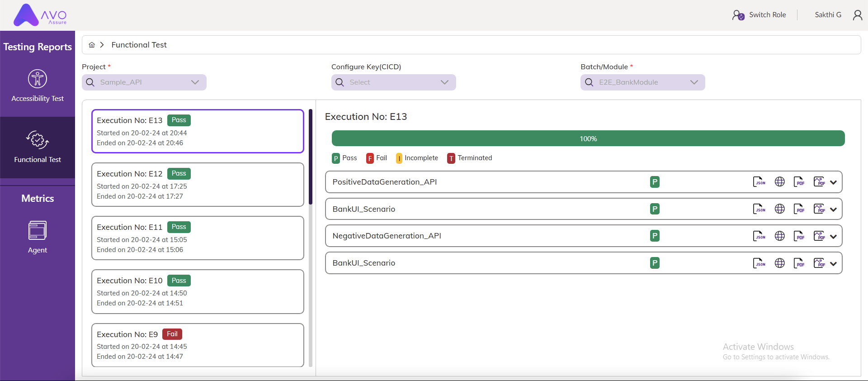
Task: Download plain PDF report for NegativeDataGeneration_API
Action: coord(799,236)
